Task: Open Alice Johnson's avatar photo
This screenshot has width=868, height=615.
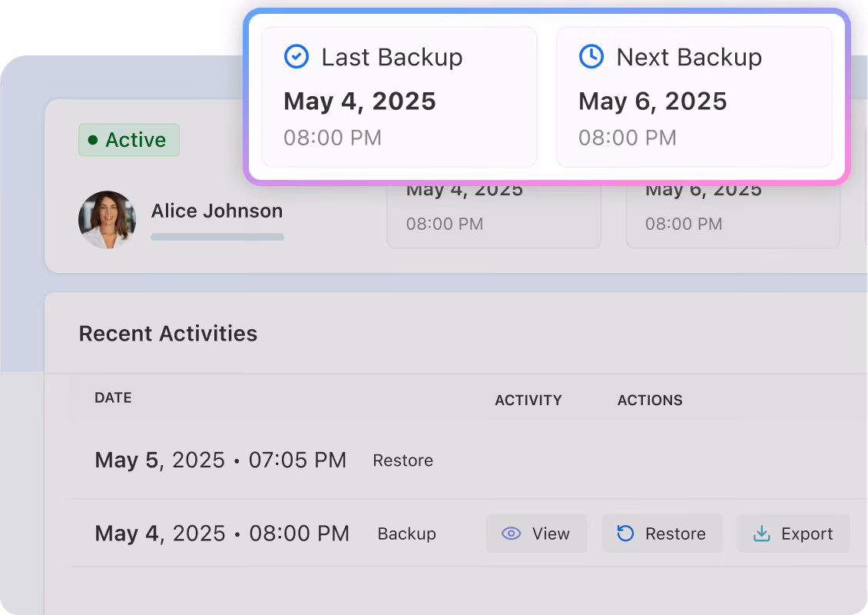Action: tap(108, 220)
